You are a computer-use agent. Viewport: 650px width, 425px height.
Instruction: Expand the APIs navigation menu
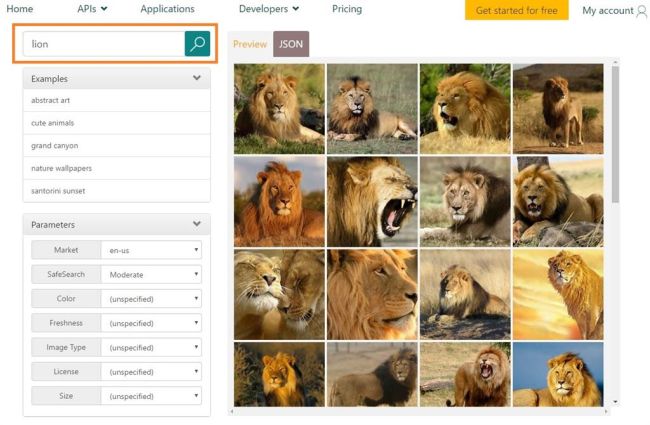pyautogui.click(x=92, y=9)
